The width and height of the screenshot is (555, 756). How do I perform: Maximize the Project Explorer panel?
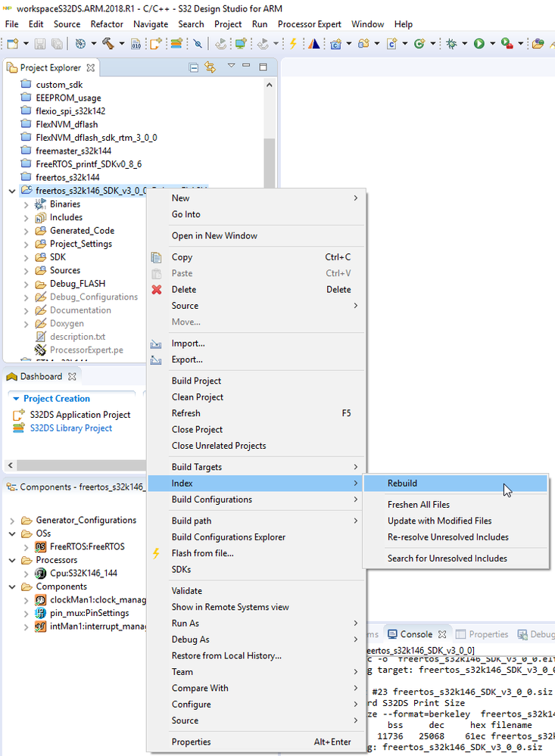(x=263, y=67)
